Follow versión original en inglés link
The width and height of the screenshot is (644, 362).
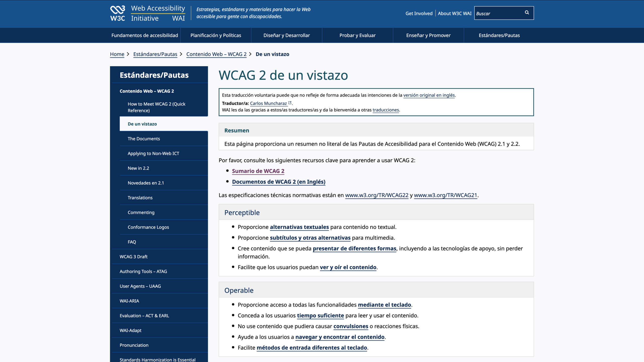pos(429,95)
